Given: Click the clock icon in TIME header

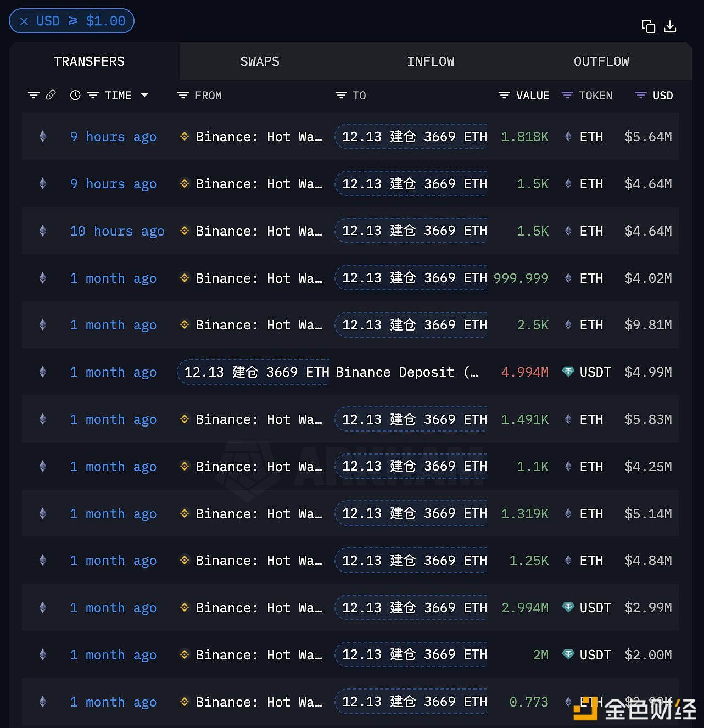Looking at the screenshot, I should point(75,95).
